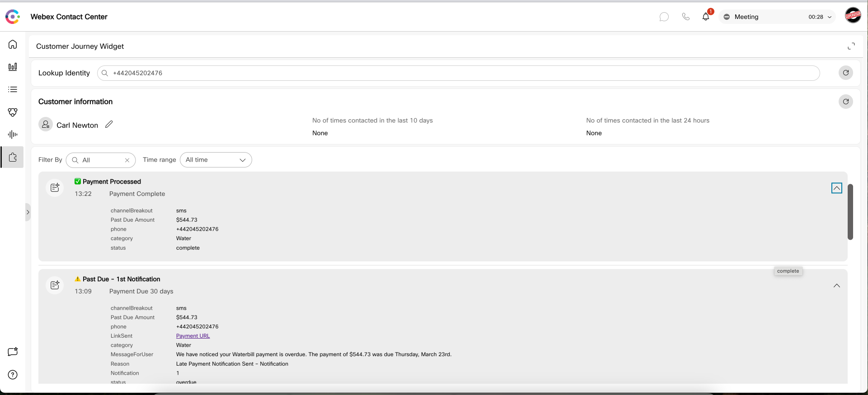Click the Webex Contact Center title text
Image resolution: width=868 pixels, height=395 pixels.
(x=69, y=17)
